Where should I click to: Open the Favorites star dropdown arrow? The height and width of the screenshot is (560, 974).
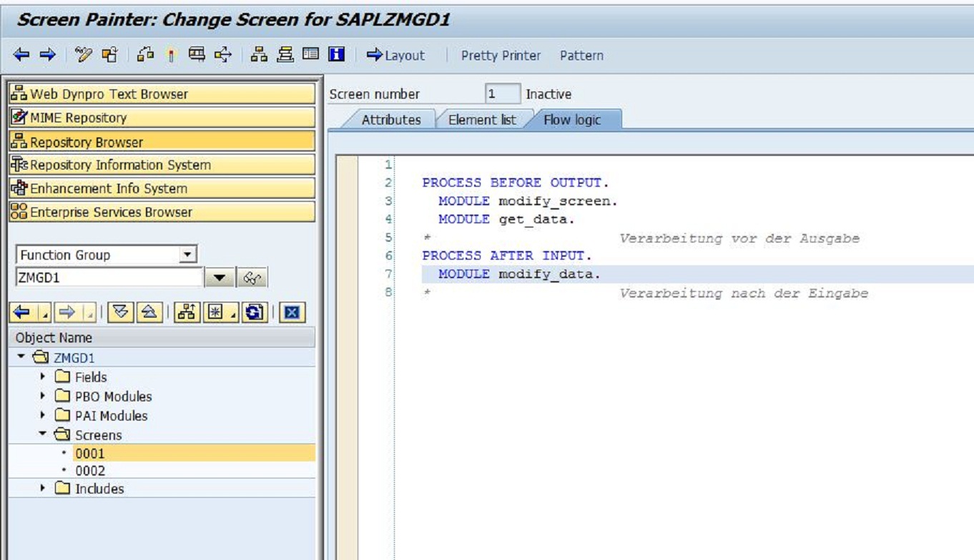[233, 313]
